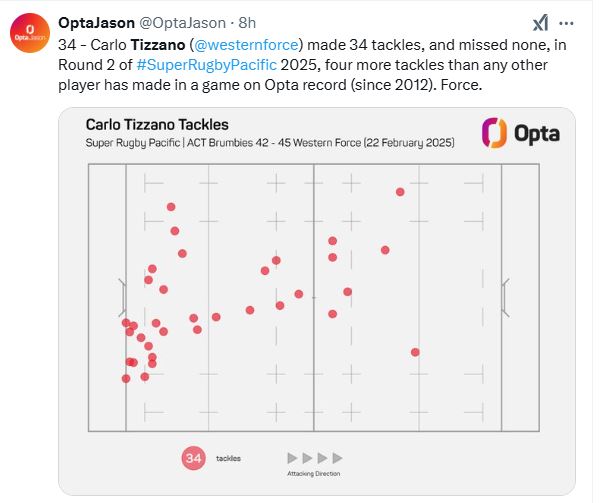
Task: Open the tackle map image
Action: tap(317, 301)
